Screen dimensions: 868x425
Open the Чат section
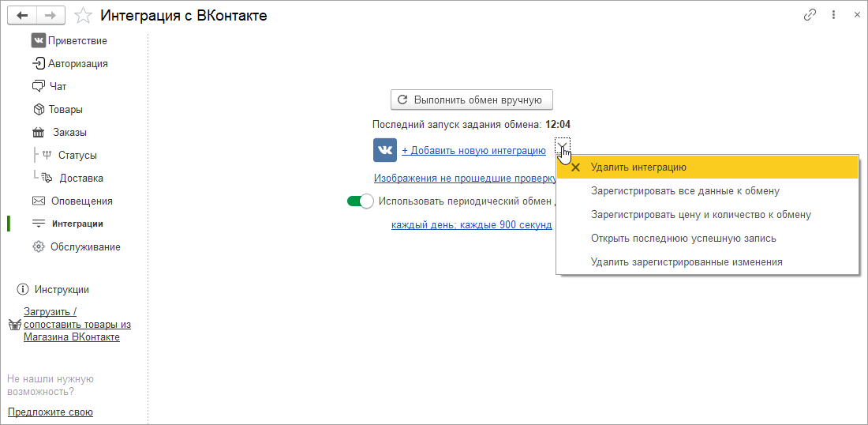(58, 86)
